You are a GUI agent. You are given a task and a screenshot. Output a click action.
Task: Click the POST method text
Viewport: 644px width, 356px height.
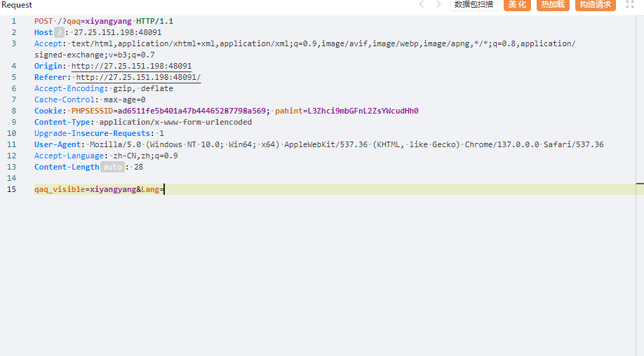coord(43,21)
